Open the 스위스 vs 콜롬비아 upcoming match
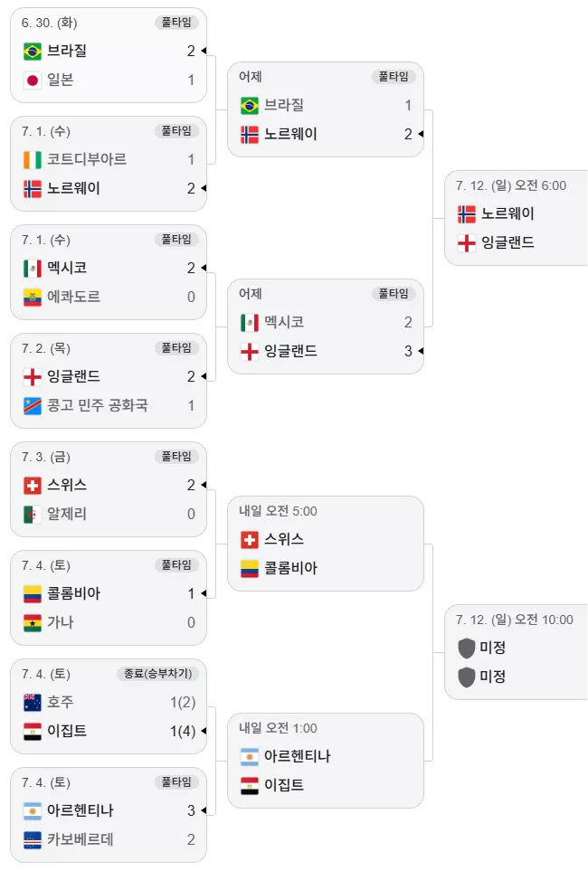This screenshot has width=588, height=871. (326, 544)
